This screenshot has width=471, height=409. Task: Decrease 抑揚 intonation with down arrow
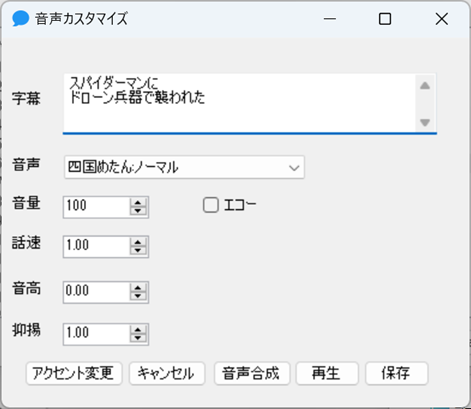138,338
